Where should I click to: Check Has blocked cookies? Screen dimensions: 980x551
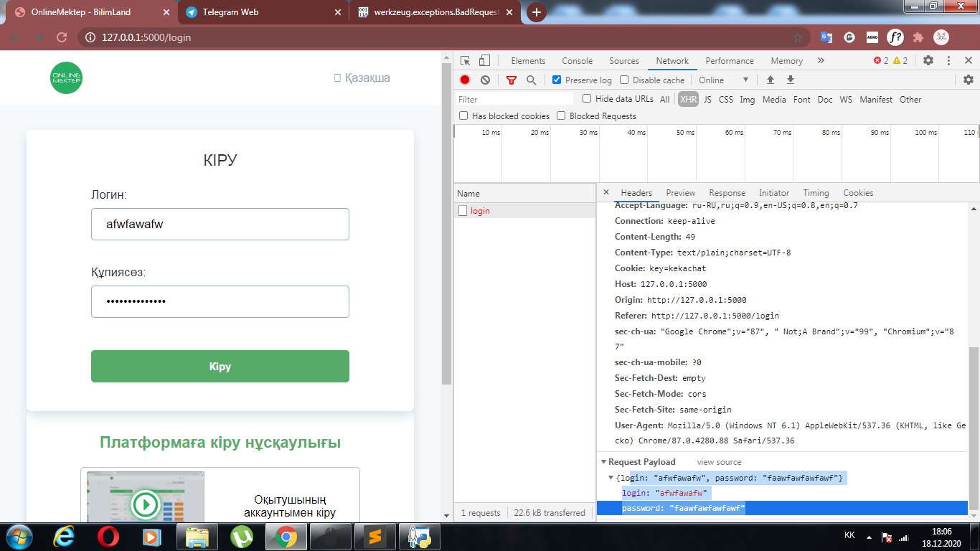[x=463, y=116]
